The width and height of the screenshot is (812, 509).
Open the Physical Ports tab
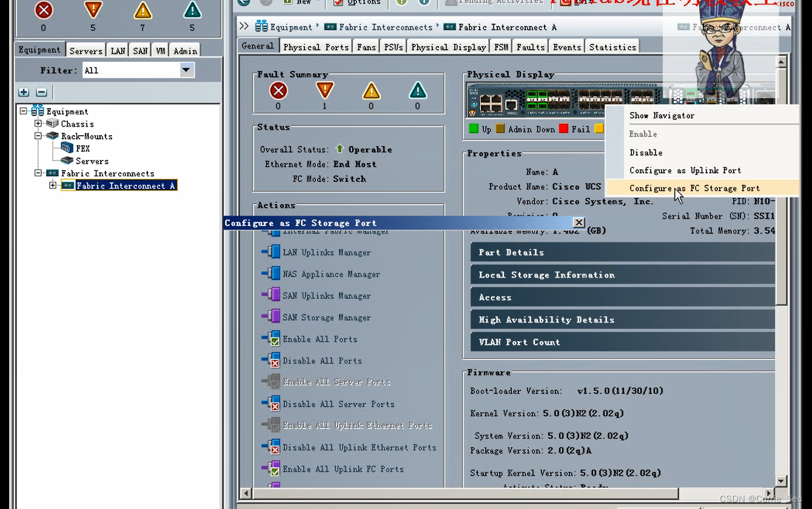coord(316,47)
